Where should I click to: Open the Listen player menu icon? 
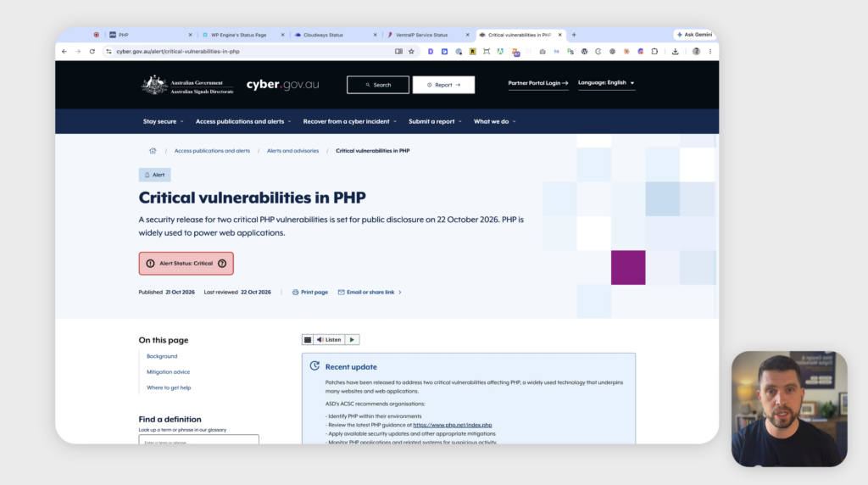tap(308, 340)
